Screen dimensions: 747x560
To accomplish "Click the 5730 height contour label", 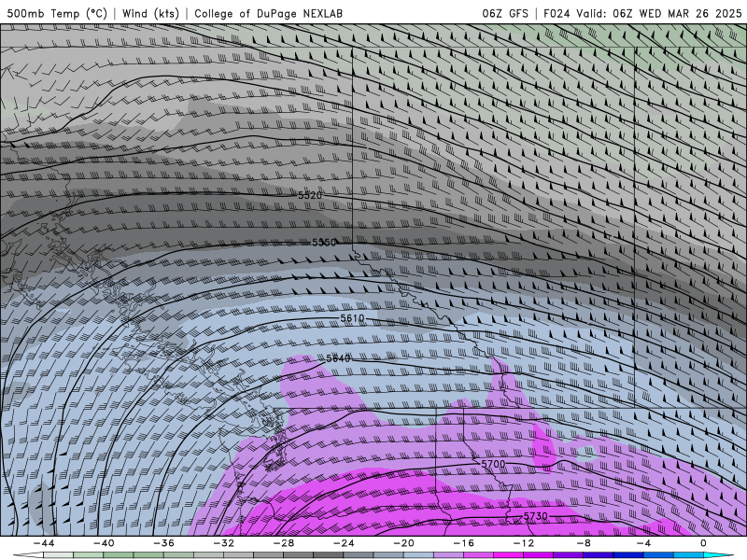I will pyautogui.click(x=535, y=516).
